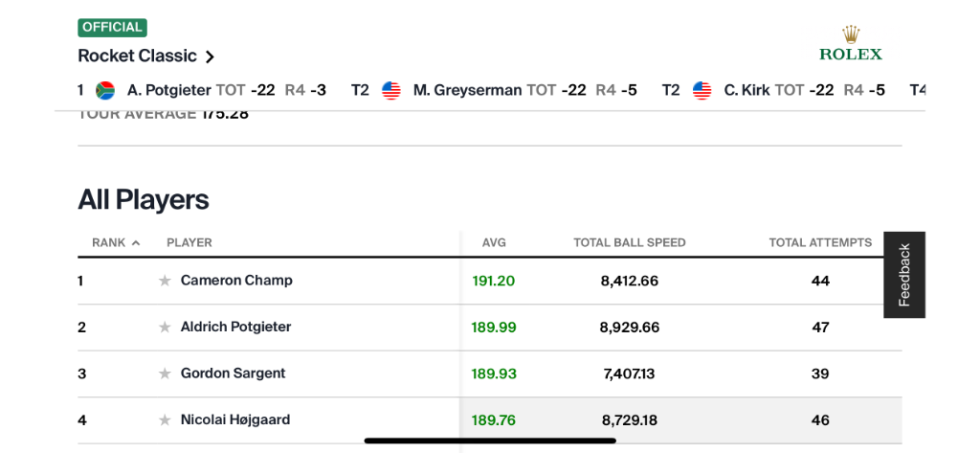Sort by TOTAL ATTEMPTS column header
980x453 pixels.
[x=820, y=242]
